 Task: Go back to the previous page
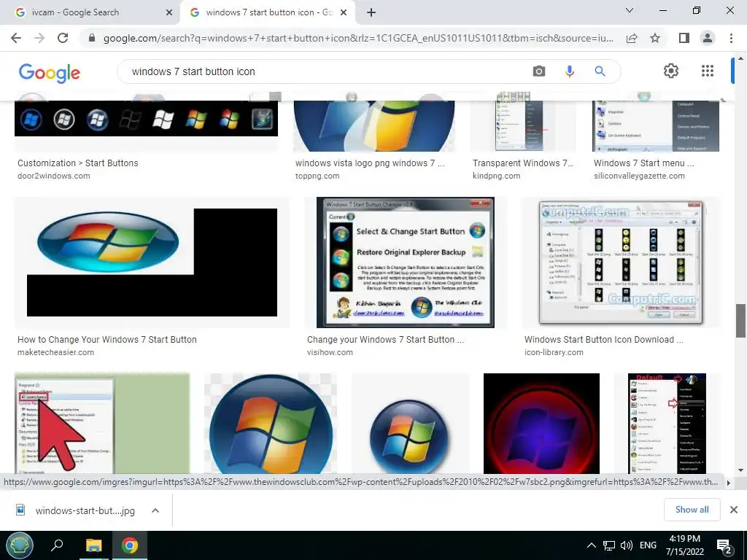pos(16,38)
